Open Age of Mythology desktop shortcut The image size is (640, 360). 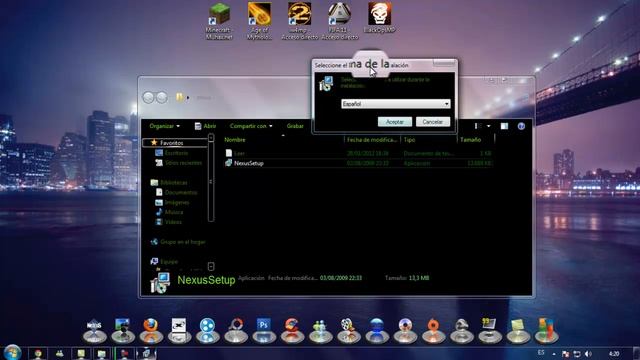click(x=259, y=21)
